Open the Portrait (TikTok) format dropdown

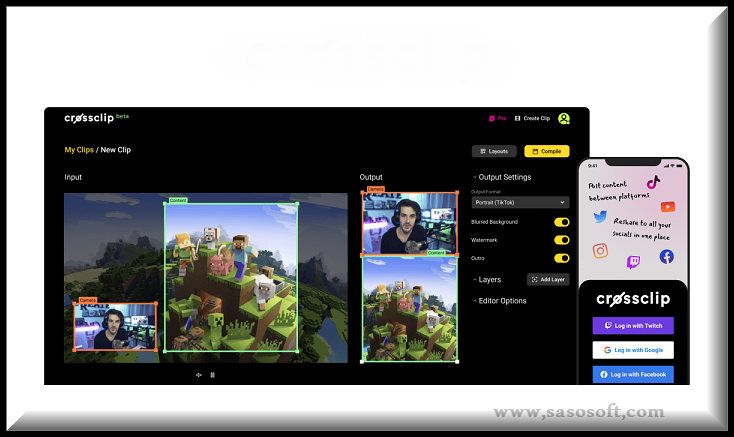[520, 203]
